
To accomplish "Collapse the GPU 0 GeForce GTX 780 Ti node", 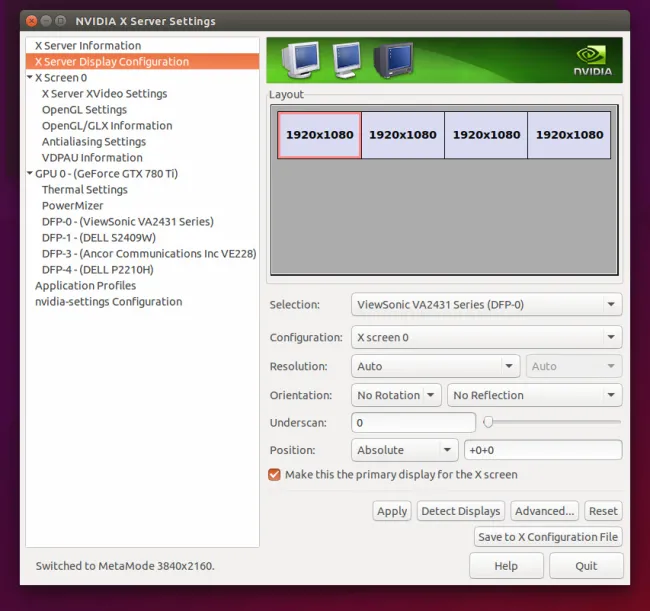I will 30,173.
